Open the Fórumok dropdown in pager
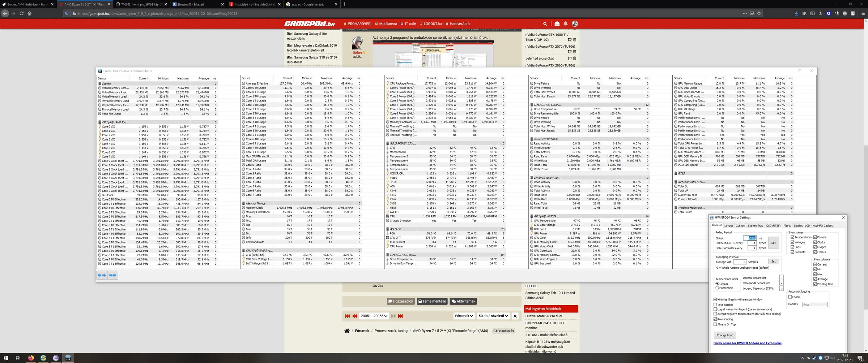 [464, 316]
